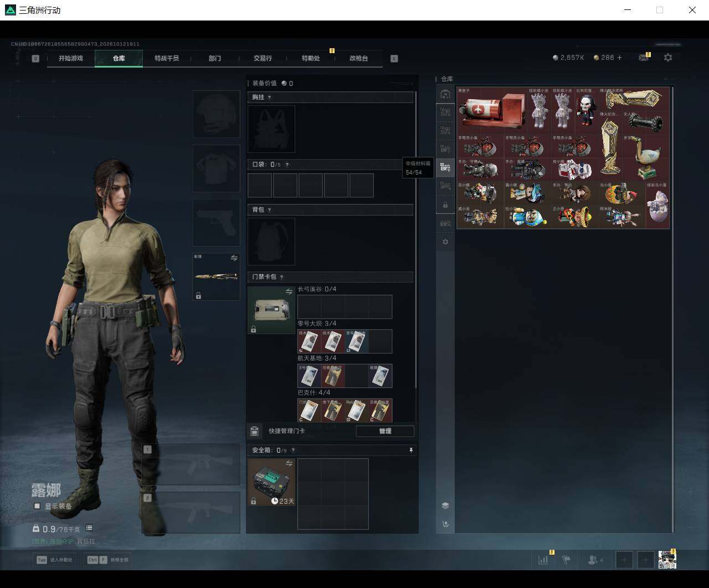Image resolution: width=709 pixels, height=588 pixels.
Task: Click the 快捷管理门卡 icon
Action: pyautogui.click(x=254, y=431)
